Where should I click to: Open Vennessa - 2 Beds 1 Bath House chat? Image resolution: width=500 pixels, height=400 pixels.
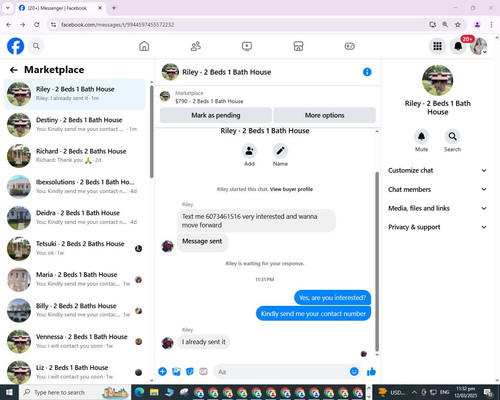[75, 341]
